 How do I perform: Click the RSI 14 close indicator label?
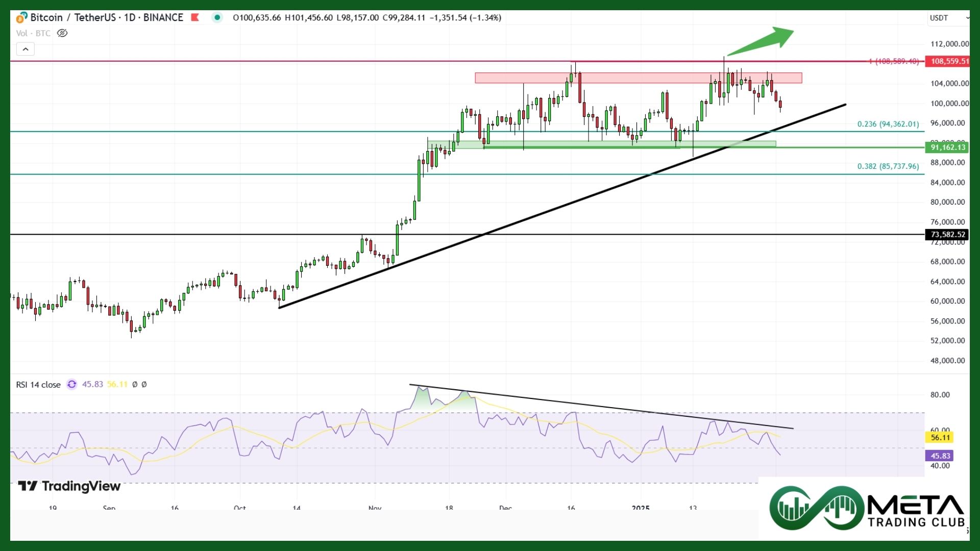(38, 385)
